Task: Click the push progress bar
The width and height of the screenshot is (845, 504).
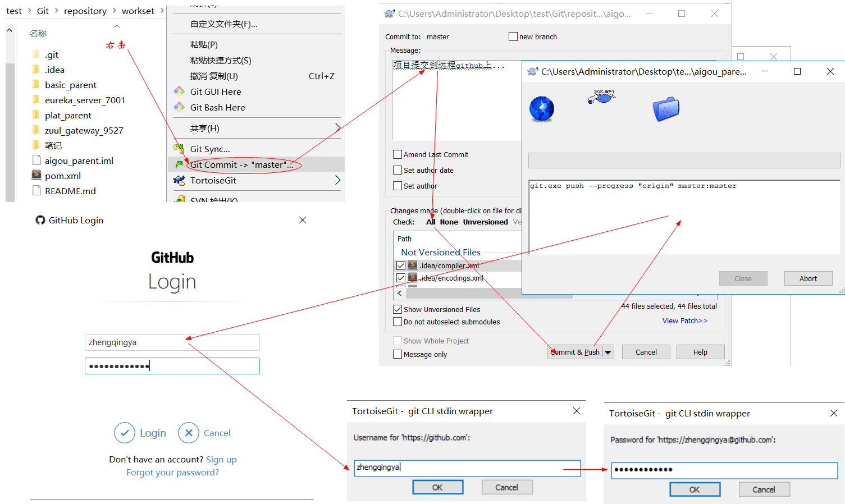Action: point(684,160)
